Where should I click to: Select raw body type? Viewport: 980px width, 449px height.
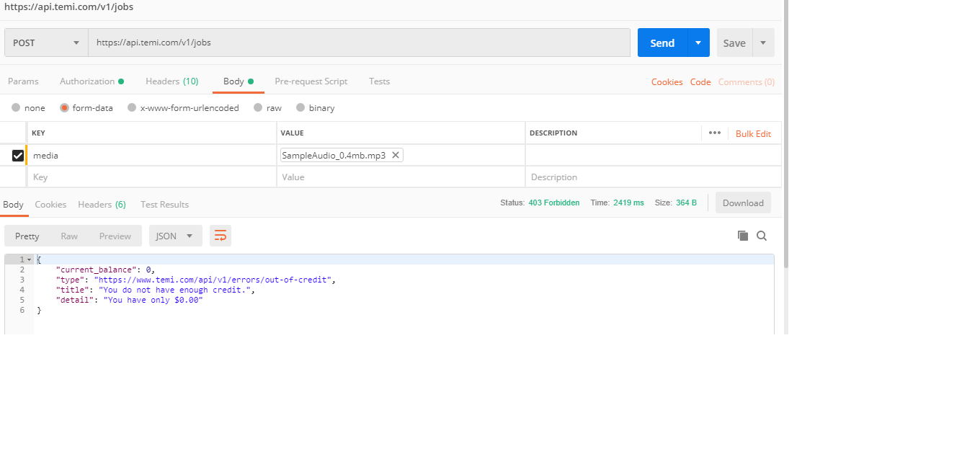258,108
